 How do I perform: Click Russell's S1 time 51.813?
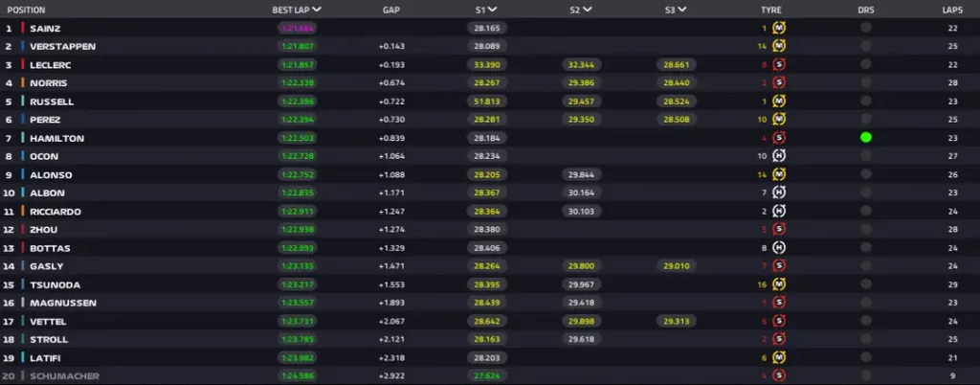pos(487,102)
